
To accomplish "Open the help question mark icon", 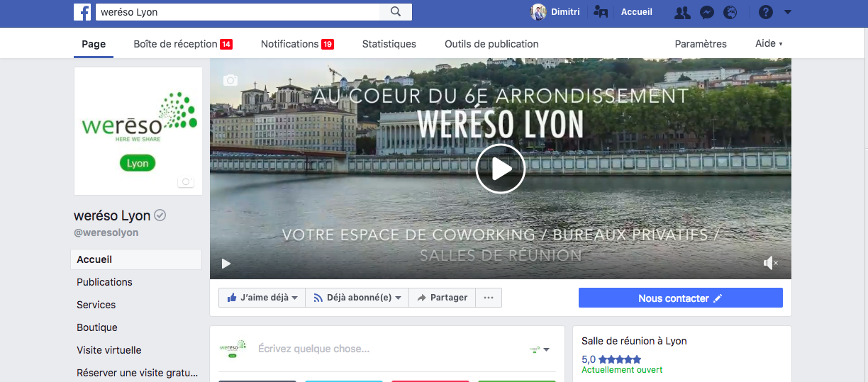I will pos(765,12).
